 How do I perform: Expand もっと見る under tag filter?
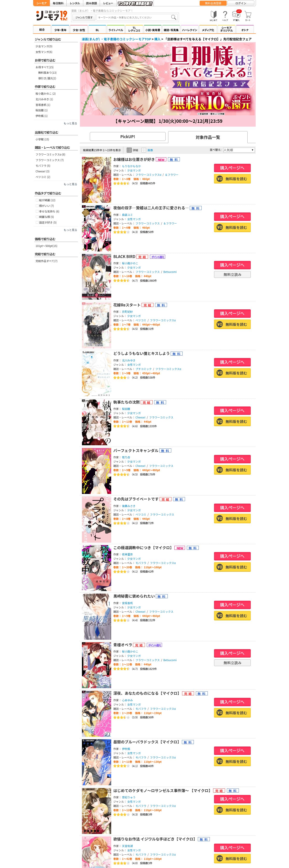[70, 230]
